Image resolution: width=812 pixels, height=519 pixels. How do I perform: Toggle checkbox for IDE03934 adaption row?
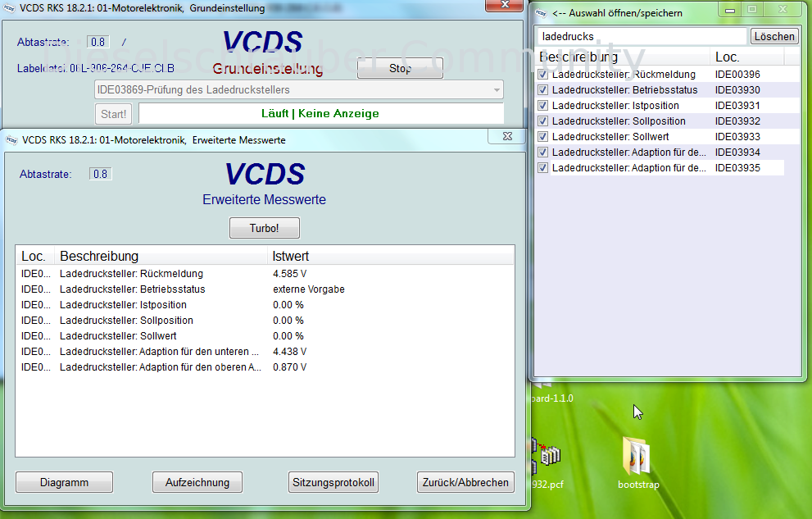coord(542,153)
